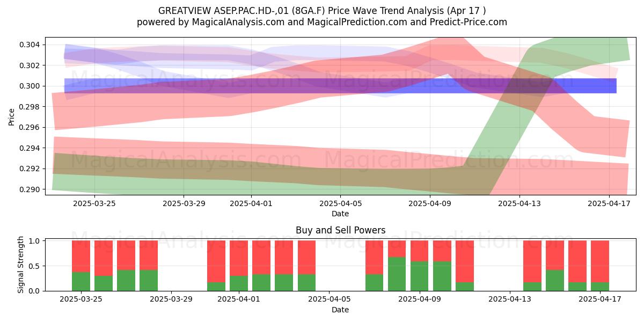Click the 2025-04-05 date tick on the price chart

[x=341, y=203]
